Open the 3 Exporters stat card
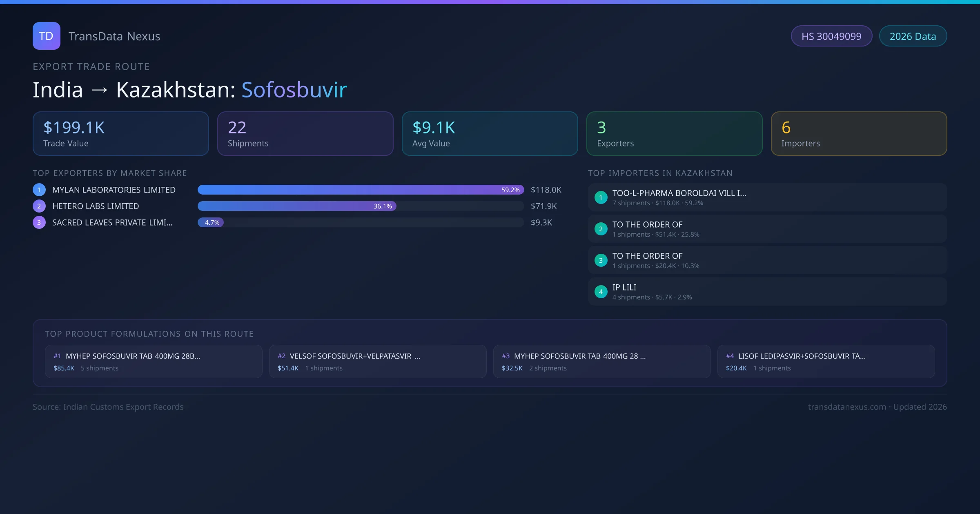 [x=674, y=133]
